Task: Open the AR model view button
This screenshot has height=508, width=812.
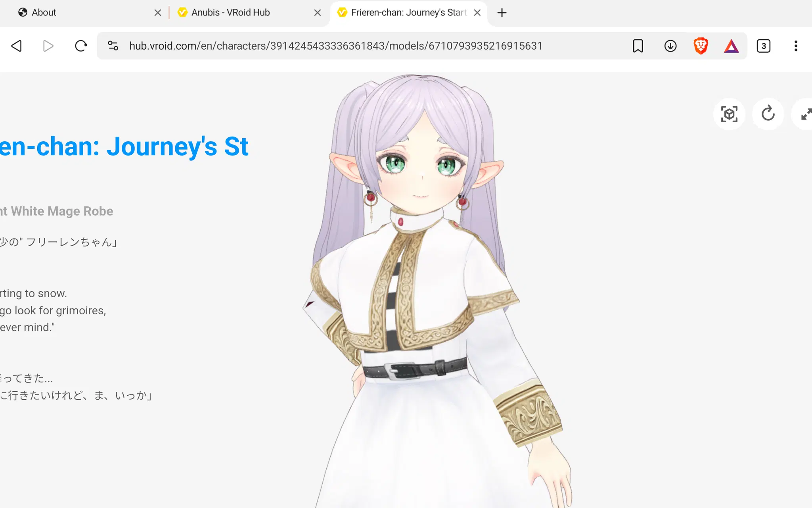Action: [729, 114]
